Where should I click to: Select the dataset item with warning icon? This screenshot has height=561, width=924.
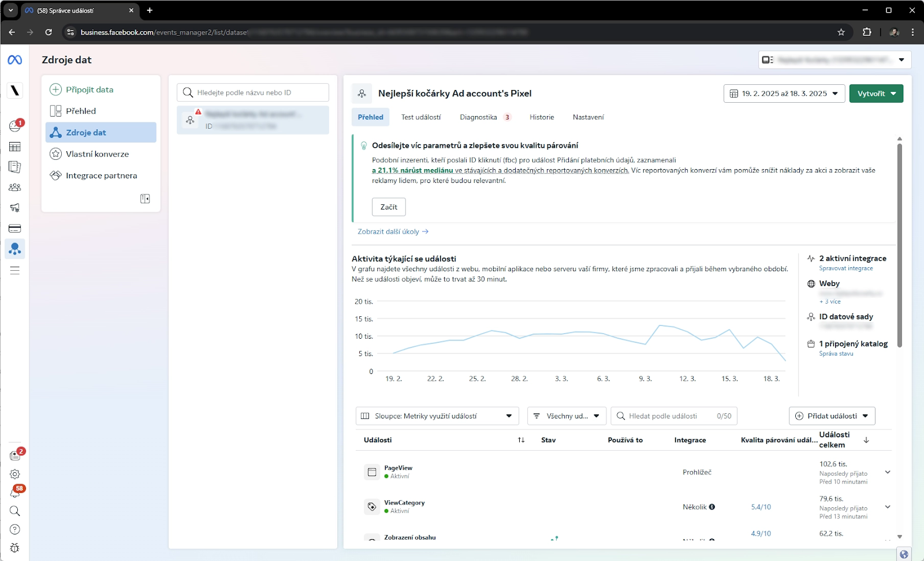point(253,120)
